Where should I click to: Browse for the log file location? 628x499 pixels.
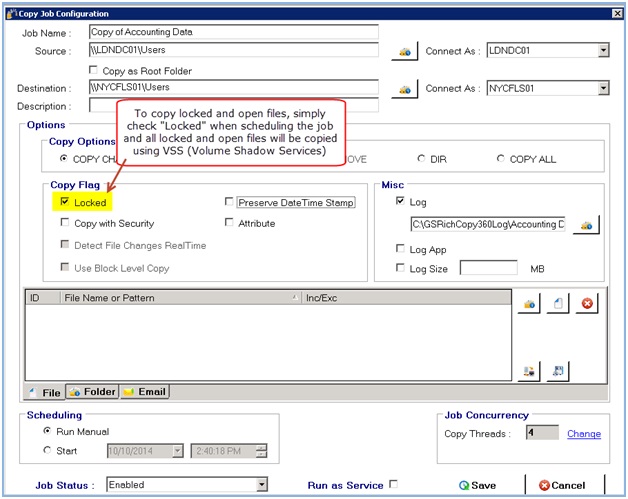point(586,225)
